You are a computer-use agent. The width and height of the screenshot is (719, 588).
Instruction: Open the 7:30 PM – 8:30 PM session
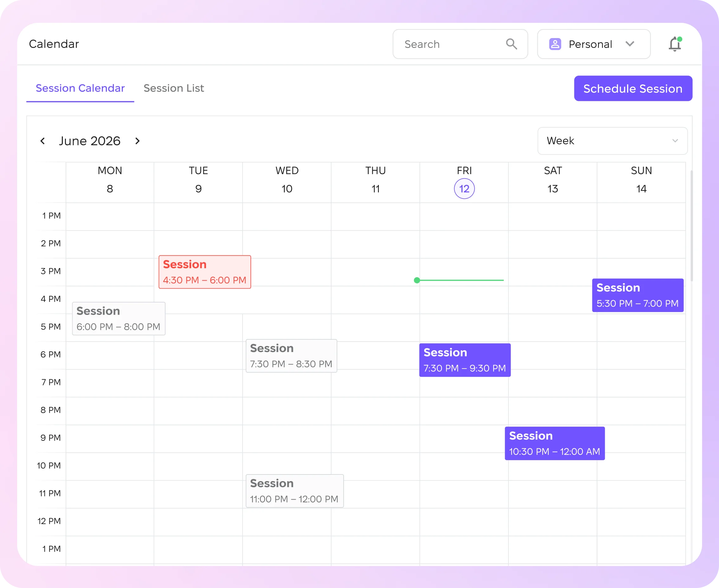coord(291,356)
